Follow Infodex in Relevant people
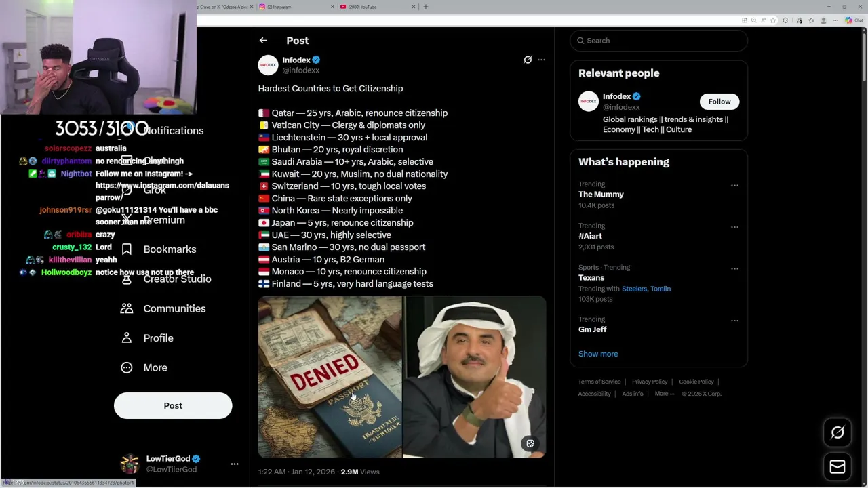Viewport: 868px width, 488px height. pos(719,102)
